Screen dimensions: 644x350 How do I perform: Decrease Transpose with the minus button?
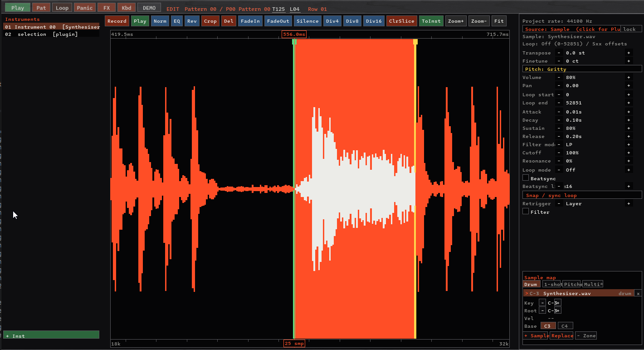tap(559, 53)
